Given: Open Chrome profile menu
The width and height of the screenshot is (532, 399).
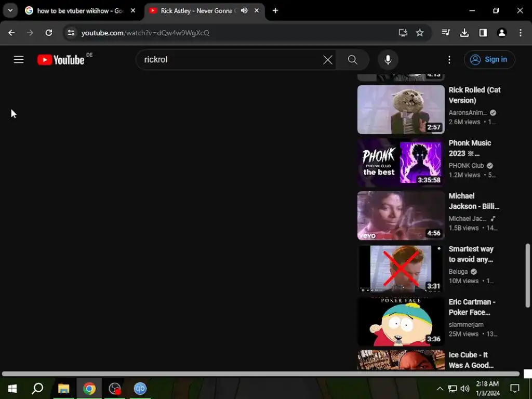Looking at the screenshot, I should 502,33.
